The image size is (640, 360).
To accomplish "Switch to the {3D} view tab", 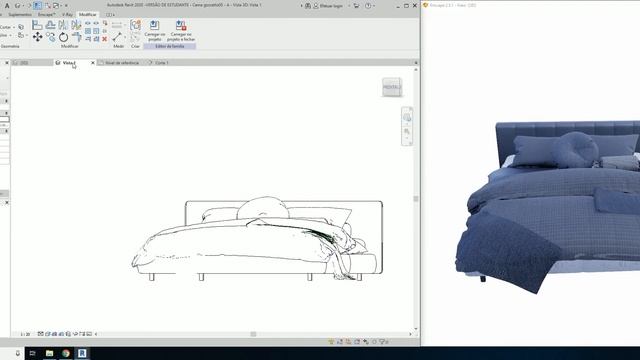I will (x=24, y=63).
